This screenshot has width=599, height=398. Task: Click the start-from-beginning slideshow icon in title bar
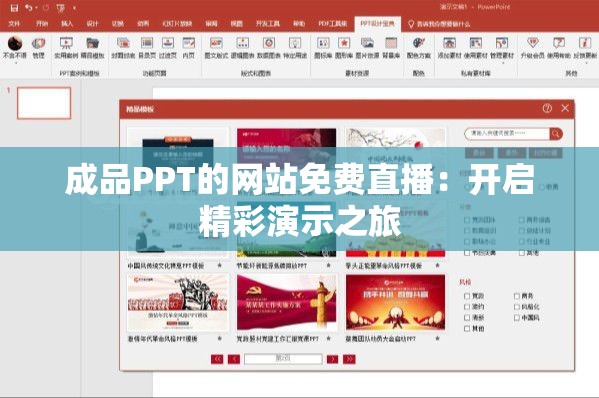click(x=61, y=8)
